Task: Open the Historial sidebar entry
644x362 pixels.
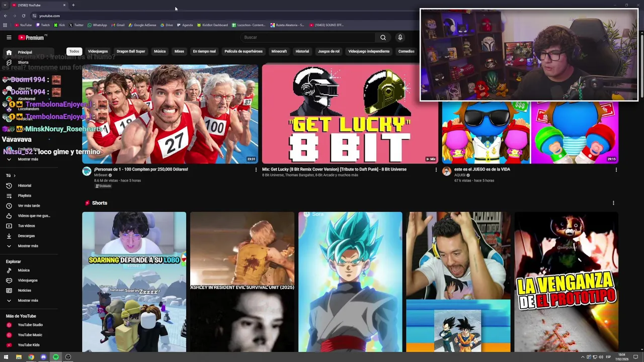Action: pyautogui.click(x=25, y=186)
